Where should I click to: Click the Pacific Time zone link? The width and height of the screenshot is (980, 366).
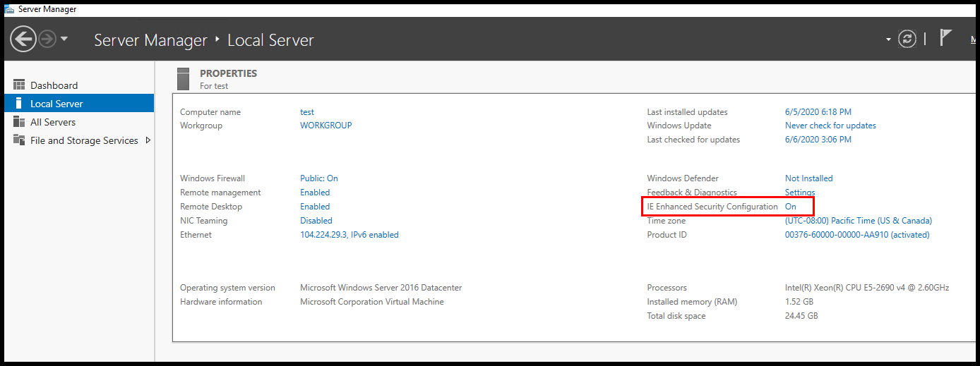[858, 221]
